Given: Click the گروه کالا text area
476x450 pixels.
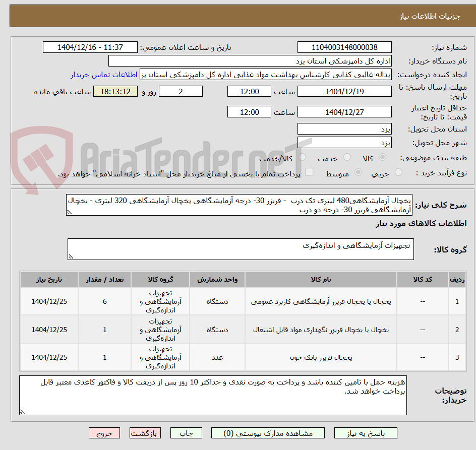Looking at the screenshot, I should pos(241,249).
